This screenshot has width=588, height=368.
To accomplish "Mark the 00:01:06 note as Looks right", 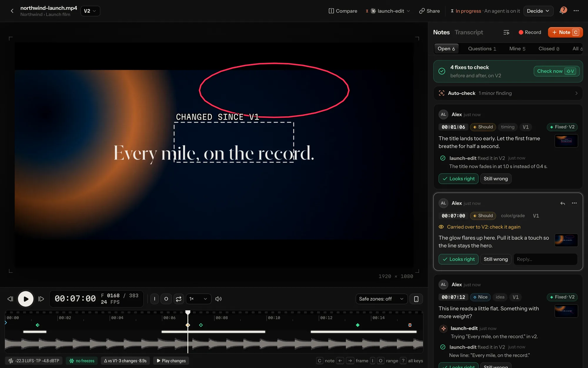I will (458, 179).
